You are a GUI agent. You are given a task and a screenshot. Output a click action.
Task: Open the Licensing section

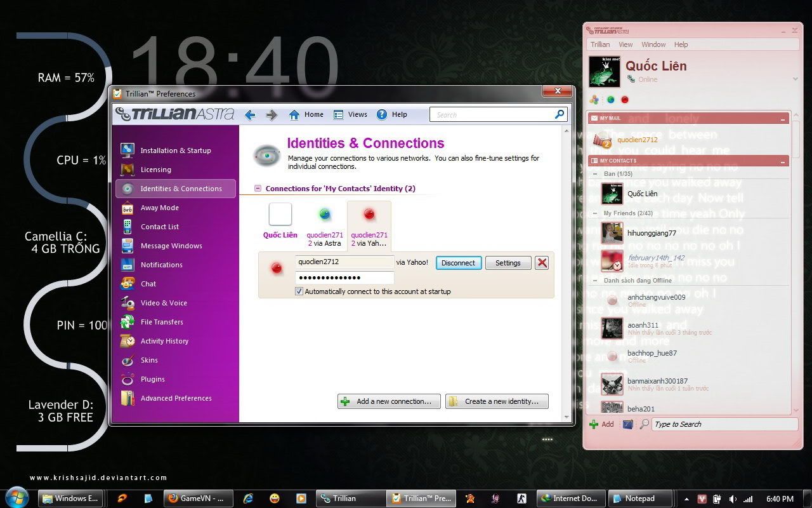pyautogui.click(x=175, y=170)
